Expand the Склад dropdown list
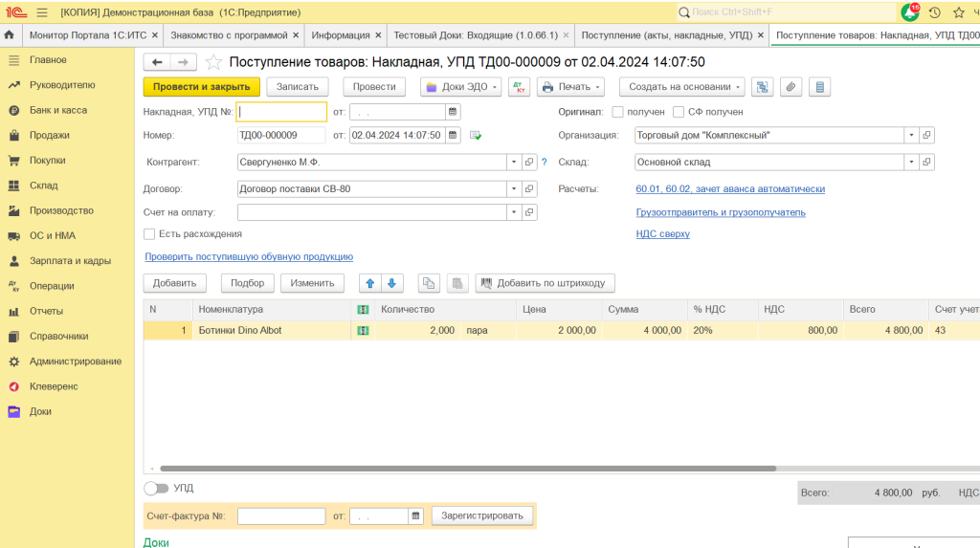 pyautogui.click(x=911, y=162)
